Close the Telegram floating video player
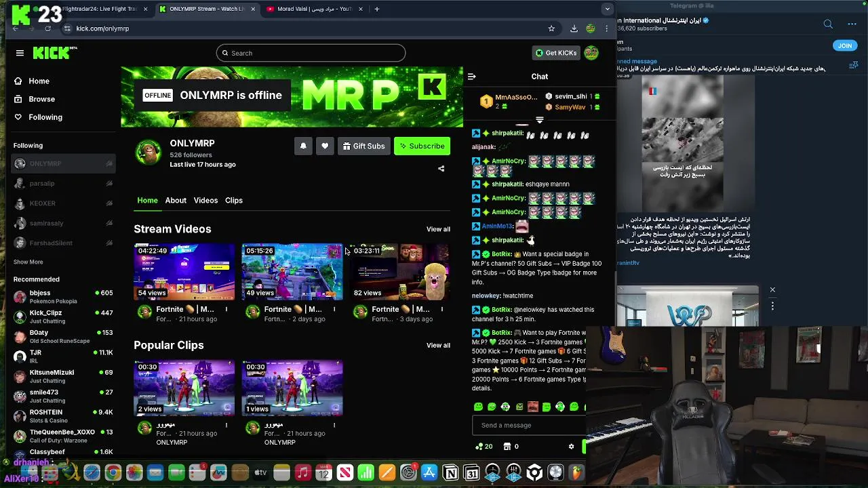 (772, 290)
